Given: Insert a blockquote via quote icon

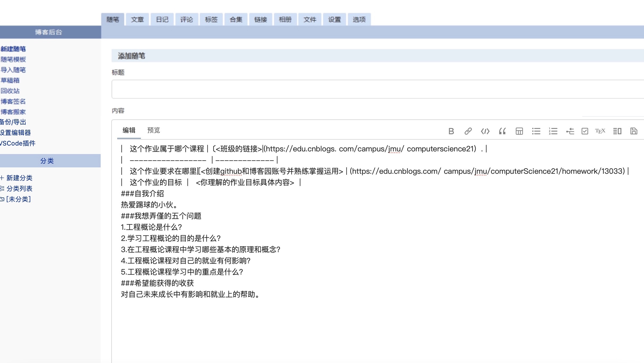Looking at the screenshot, I should (502, 131).
